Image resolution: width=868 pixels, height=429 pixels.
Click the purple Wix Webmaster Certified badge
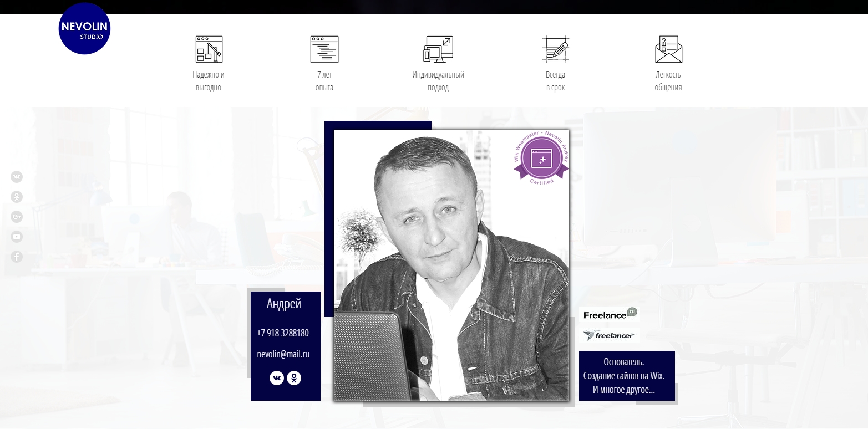pos(541,158)
